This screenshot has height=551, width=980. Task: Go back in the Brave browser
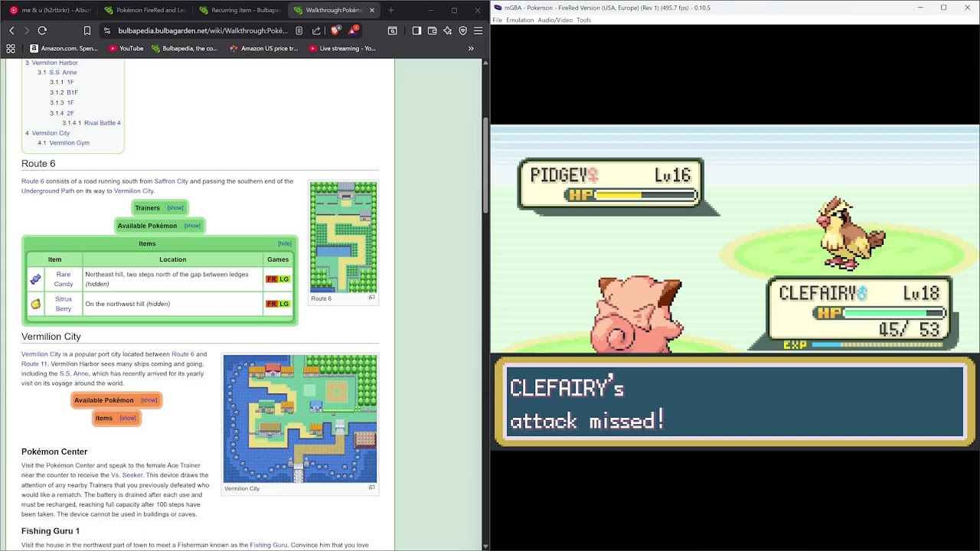pos(11,31)
